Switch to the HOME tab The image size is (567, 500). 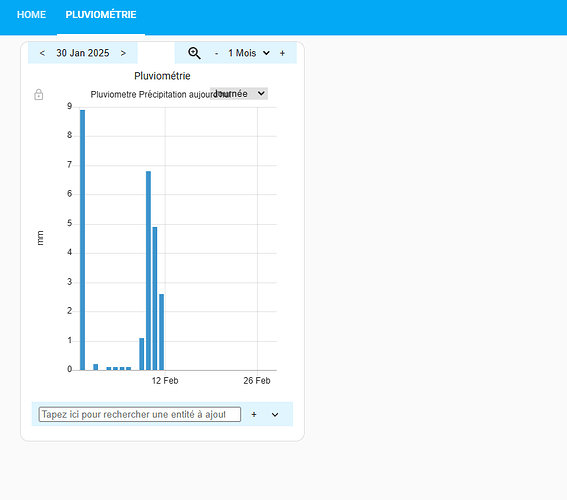click(31, 14)
